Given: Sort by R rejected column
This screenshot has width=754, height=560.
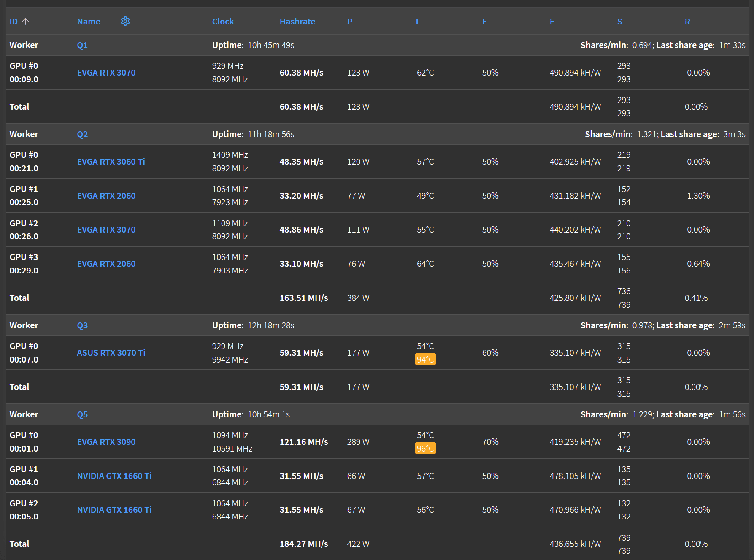Looking at the screenshot, I should click(687, 22).
